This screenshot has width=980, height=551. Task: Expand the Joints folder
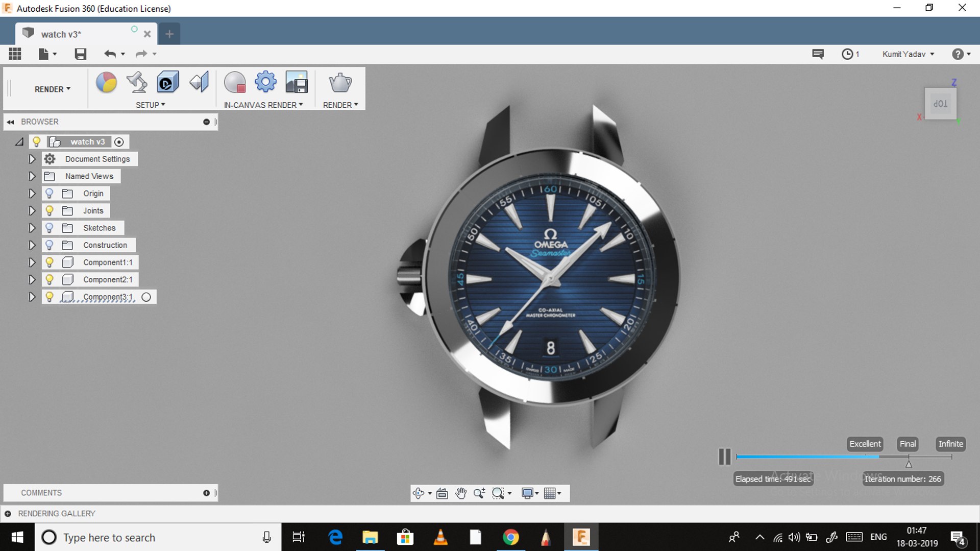32,210
